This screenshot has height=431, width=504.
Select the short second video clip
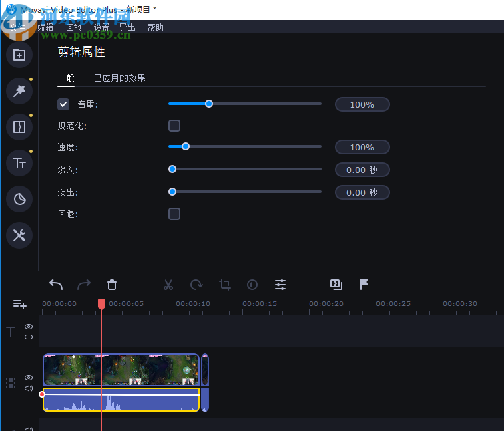click(x=205, y=370)
